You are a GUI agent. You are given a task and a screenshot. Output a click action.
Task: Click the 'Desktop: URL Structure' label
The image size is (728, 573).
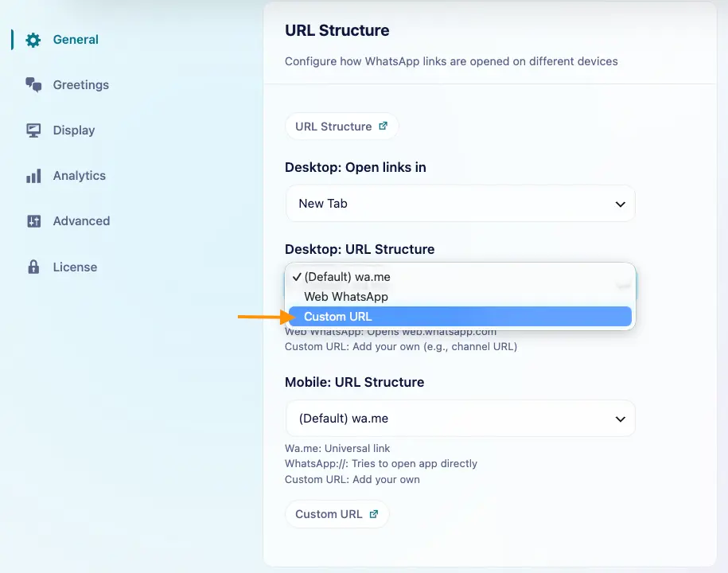[x=360, y=249]
